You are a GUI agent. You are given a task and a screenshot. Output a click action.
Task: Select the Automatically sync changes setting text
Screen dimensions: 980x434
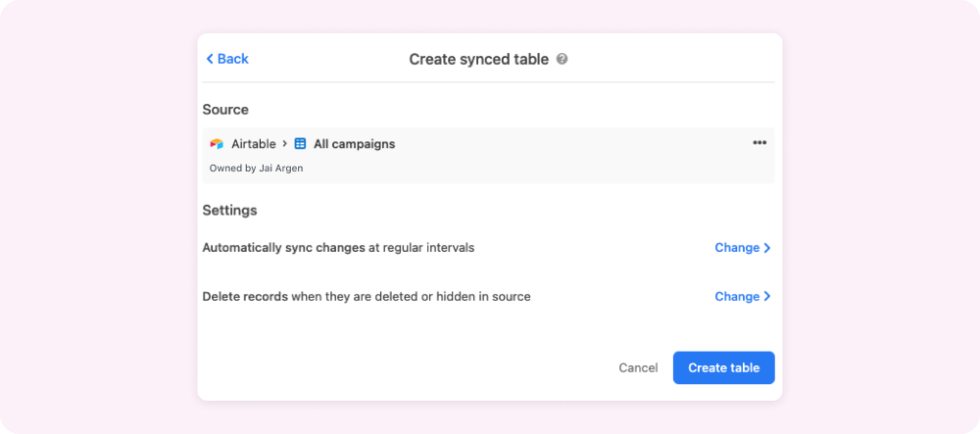click(x=338, y=248)
